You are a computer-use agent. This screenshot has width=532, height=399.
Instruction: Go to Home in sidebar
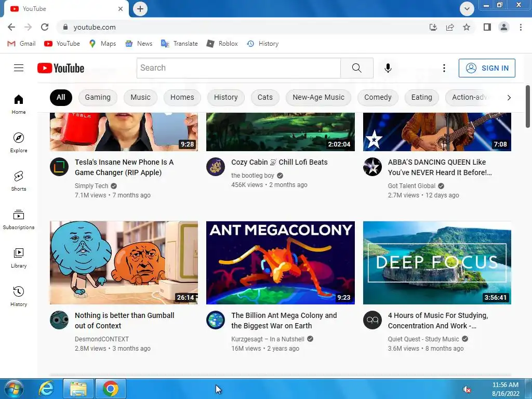[19, 104]
